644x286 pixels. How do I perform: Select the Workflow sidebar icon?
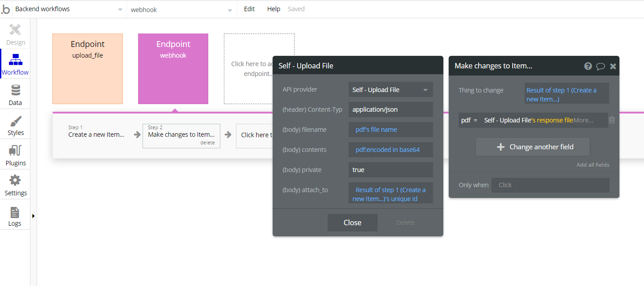click(x=15, y=59)
